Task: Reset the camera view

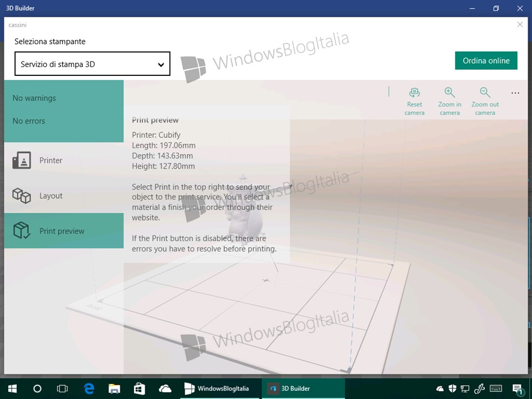Action: (x=415, y=101)
